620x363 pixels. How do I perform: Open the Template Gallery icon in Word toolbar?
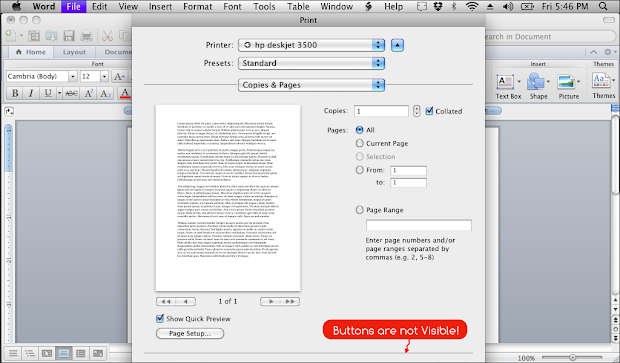point(34,36)
